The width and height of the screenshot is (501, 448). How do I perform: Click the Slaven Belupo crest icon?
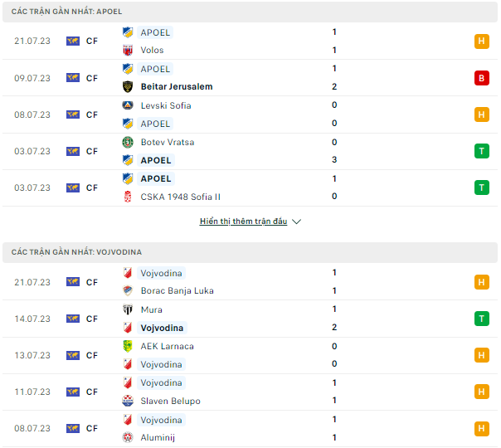(x=128, y=401)
